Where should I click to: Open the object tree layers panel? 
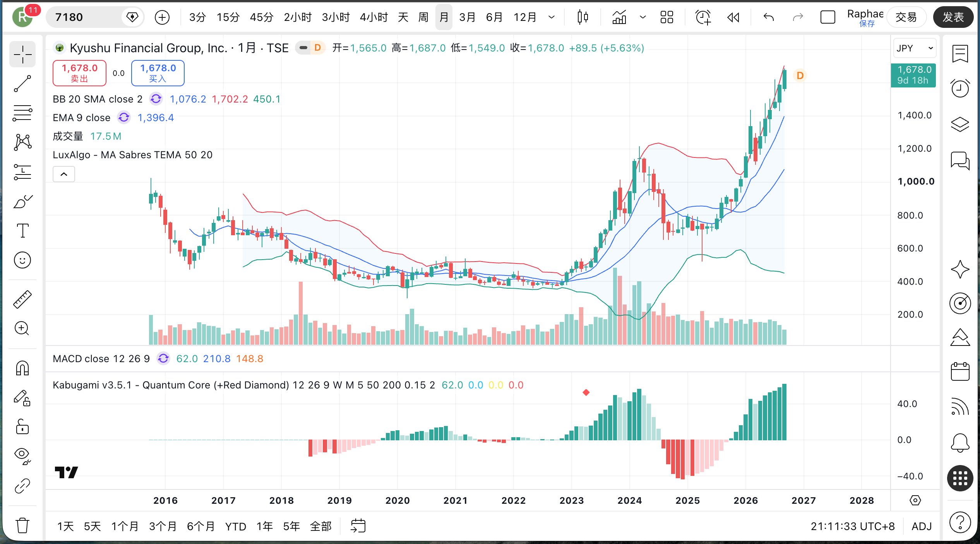point(960,124)
